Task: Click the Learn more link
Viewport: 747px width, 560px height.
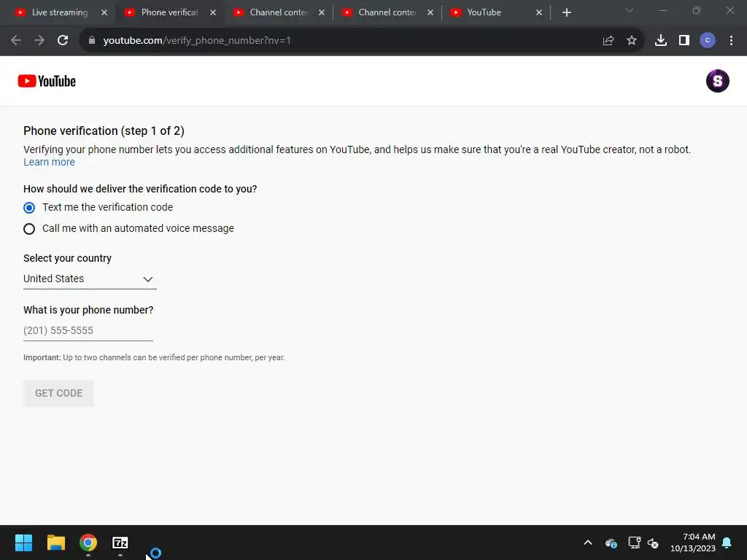Action: tap(49, 162)
